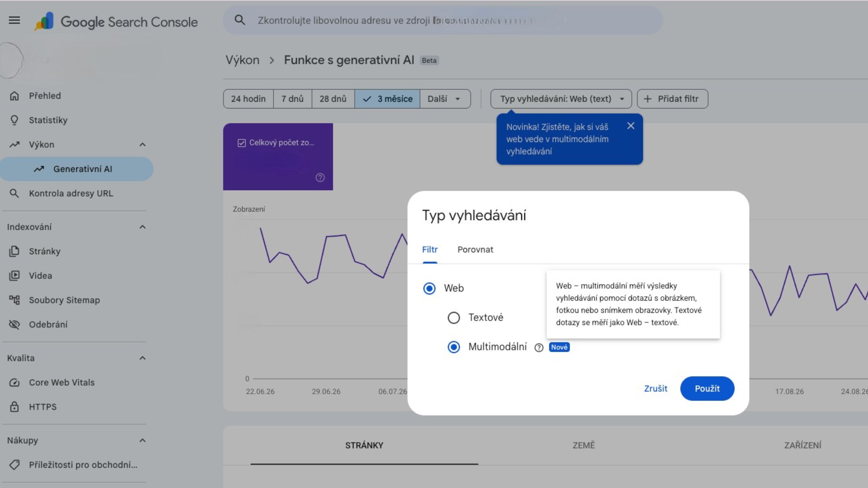Switch to the Porovnat tab
The height and width of the screenshot is (488, 868).
coord(475,250)
